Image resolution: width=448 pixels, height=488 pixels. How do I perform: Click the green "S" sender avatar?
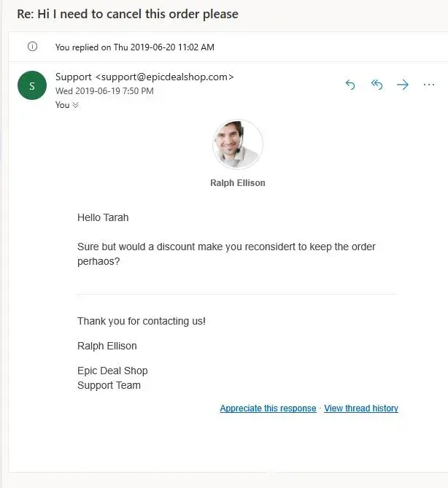pos(32,86)
